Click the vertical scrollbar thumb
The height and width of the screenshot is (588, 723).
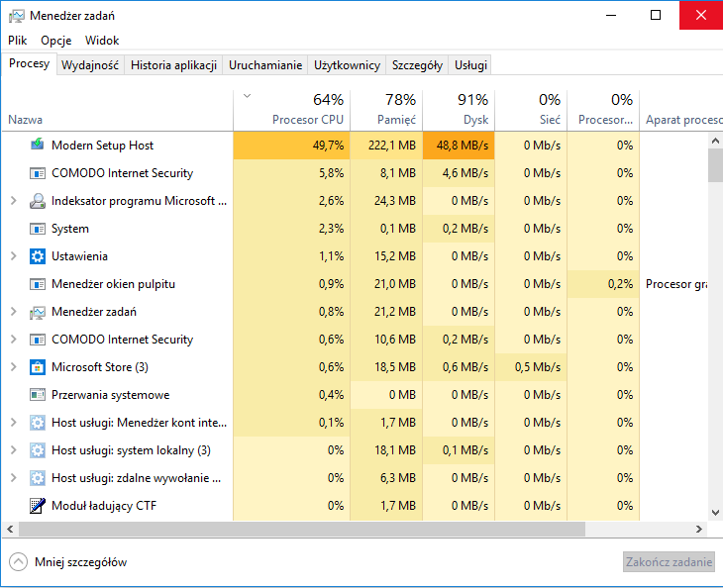point(715,165)
